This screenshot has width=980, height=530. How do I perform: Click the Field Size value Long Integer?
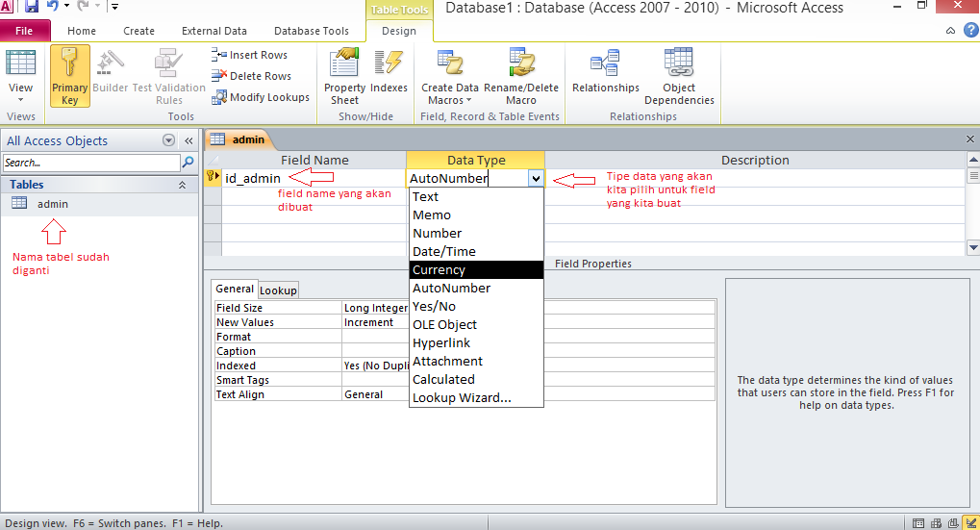(x=376, y=308)
